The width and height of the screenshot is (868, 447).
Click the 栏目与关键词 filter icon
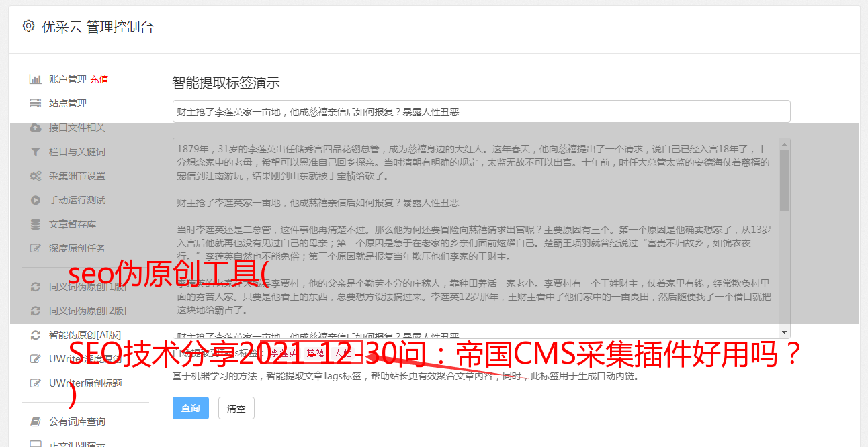[36, 152]
